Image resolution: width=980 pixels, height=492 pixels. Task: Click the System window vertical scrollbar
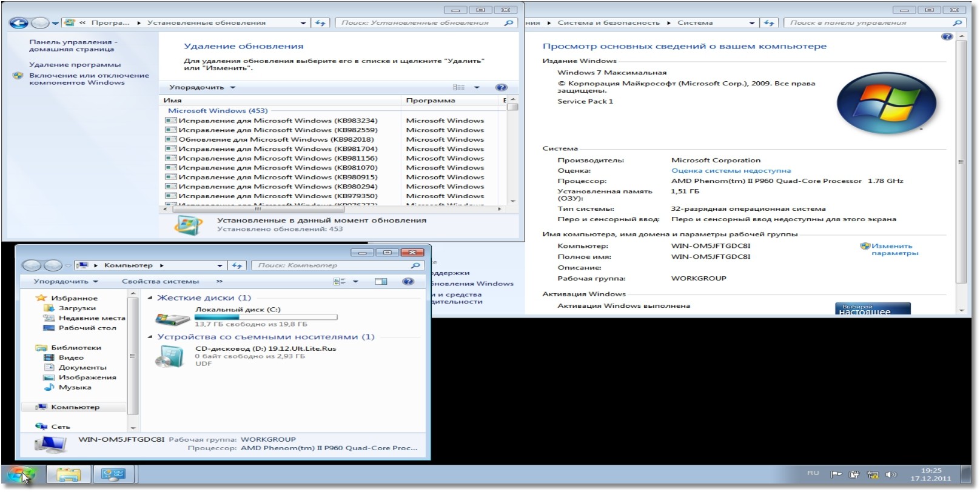pyautogui.click(x=961, y=173)
